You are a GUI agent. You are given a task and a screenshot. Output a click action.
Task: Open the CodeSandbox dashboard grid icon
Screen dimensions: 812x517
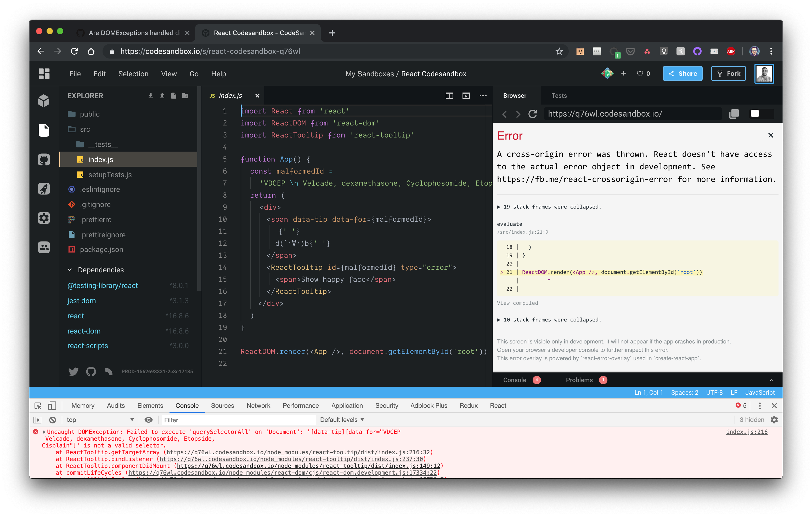[44, 74]
